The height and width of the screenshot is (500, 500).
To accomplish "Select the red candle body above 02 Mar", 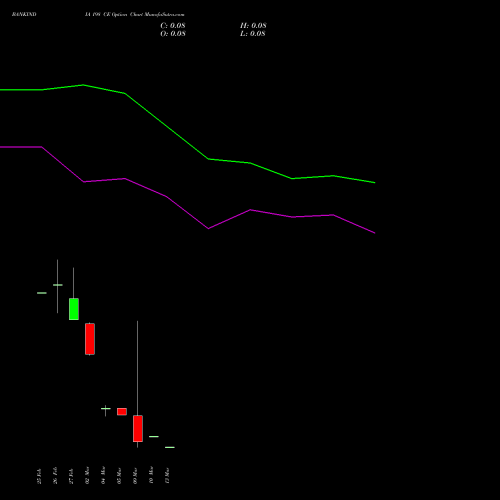I will pyautogui.click(x=90, y=339).
